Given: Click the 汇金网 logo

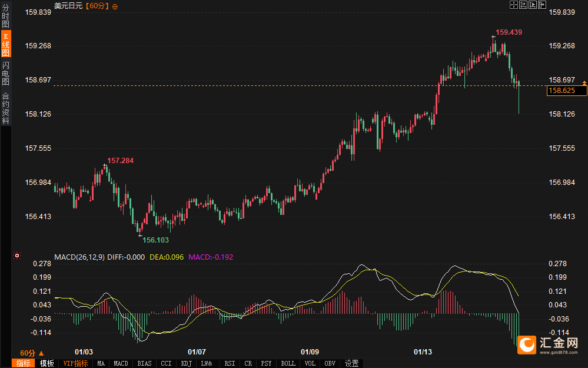Looking at the screenshot, I should [x=550, y=344].
